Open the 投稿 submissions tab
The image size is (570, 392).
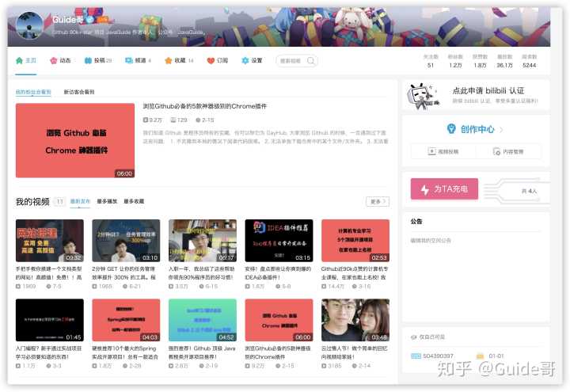[98, 60]
